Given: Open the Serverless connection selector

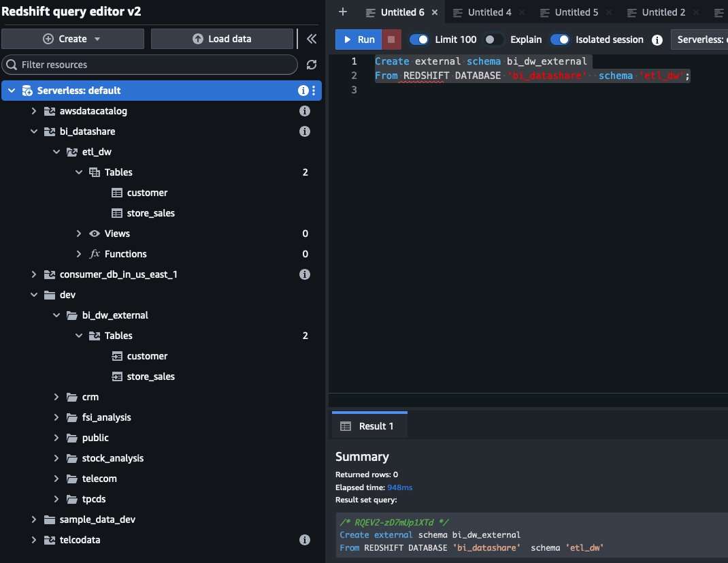Looking at the screenshot, I should pyautogui.click(x=699, y=39).
